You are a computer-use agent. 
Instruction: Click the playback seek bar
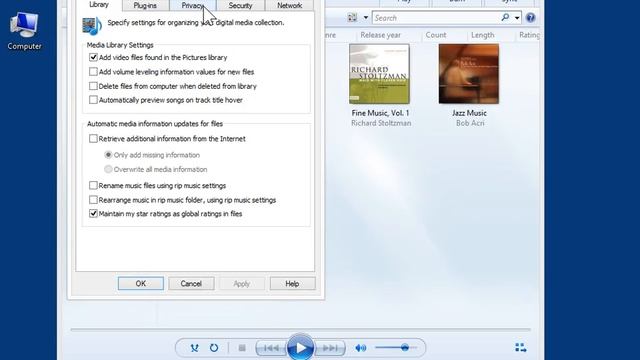click(x=300, y=329)
